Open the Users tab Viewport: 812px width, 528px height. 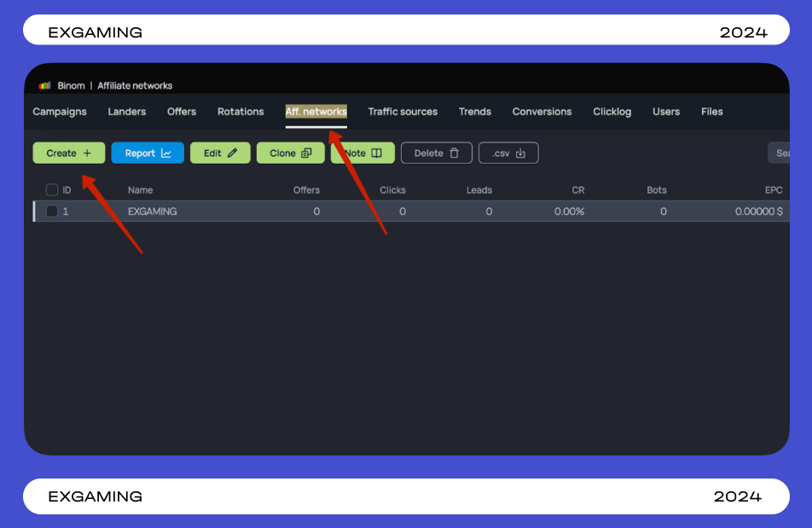pos(666,112)
